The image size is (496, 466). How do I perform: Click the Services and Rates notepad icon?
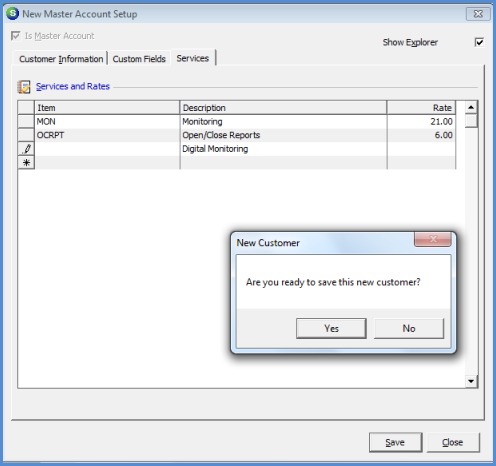(x=24, y=87)
